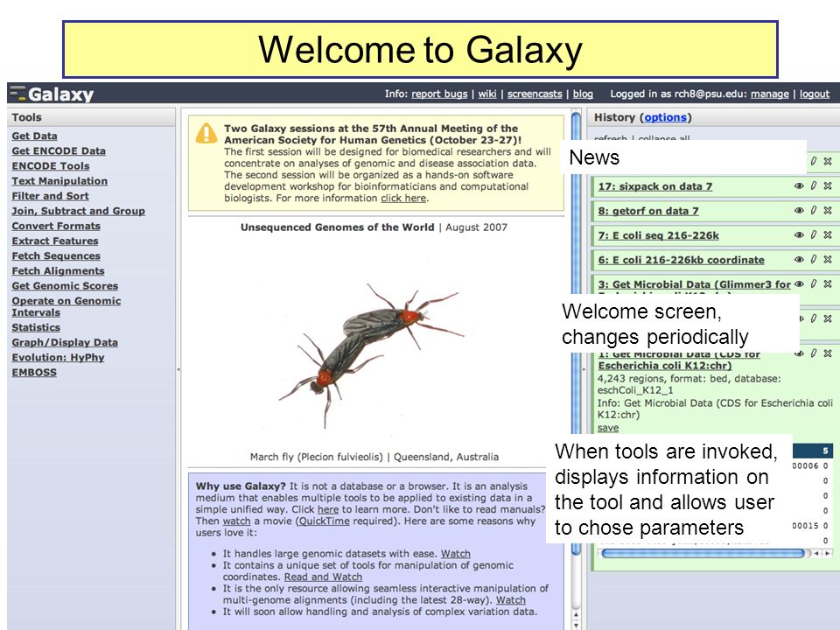Delete '6: E coli 216-226kb coordinate' dataset
The height and width of the screenshot is (630, 840).
click(828, 259)
